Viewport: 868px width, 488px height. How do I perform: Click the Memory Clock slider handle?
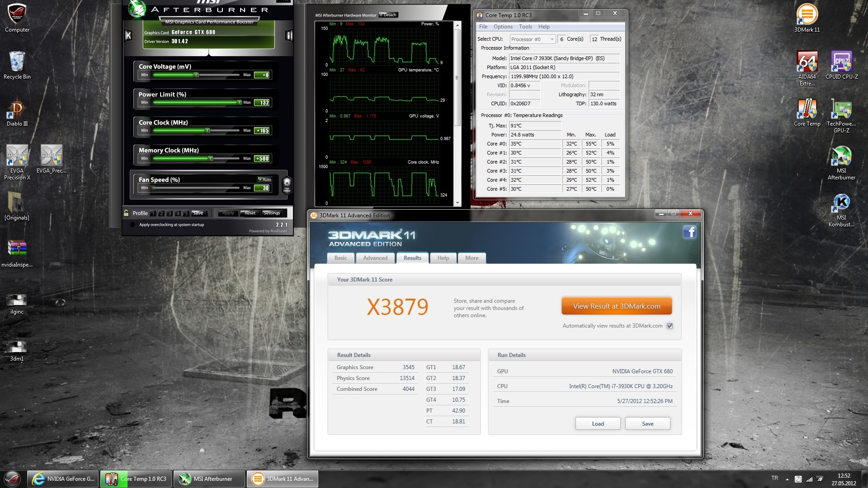[210, 159]
